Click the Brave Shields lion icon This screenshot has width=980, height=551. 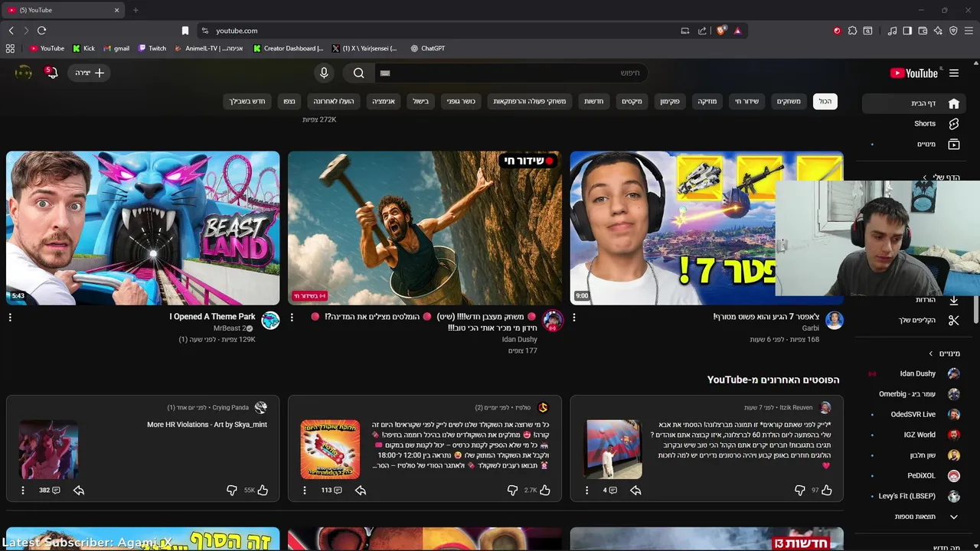[x=721, y=31]
